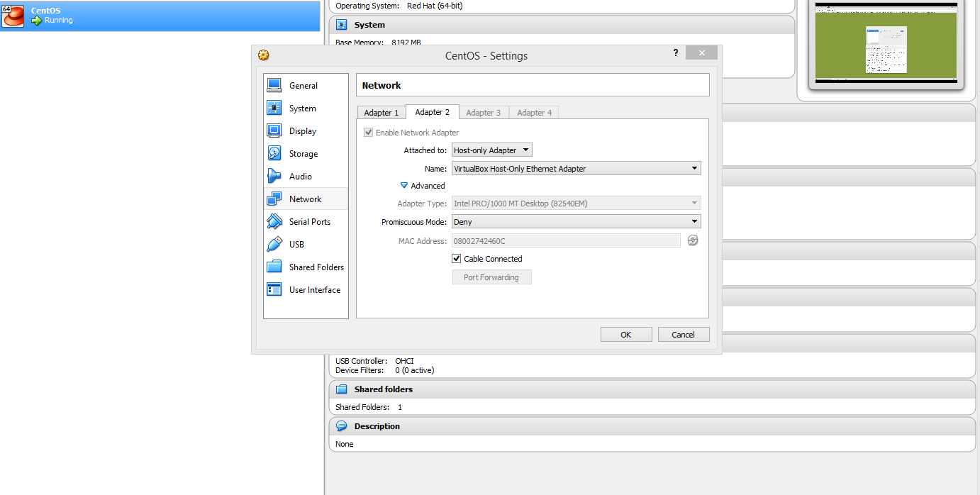Screen dimensions: 980x495
Task: Collapse the Advanced disclosure triangle
Action: point(404,186)
